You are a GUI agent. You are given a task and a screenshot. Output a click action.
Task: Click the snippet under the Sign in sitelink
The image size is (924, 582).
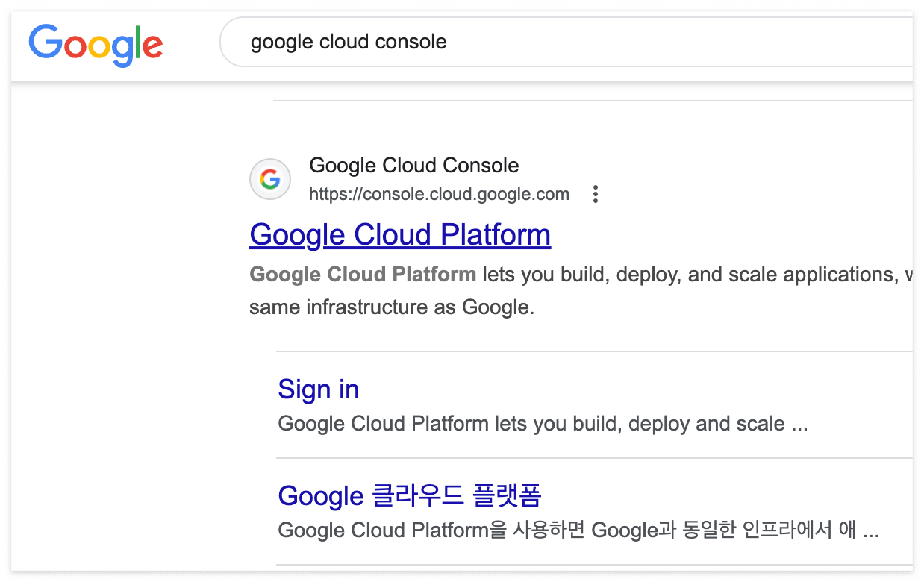(543, 424)
